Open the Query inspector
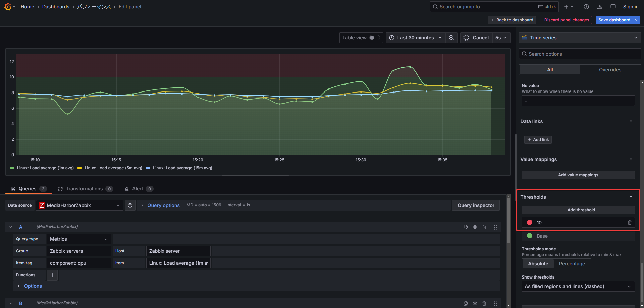Viewport: 644px width, 308px height. coord(476,205)
